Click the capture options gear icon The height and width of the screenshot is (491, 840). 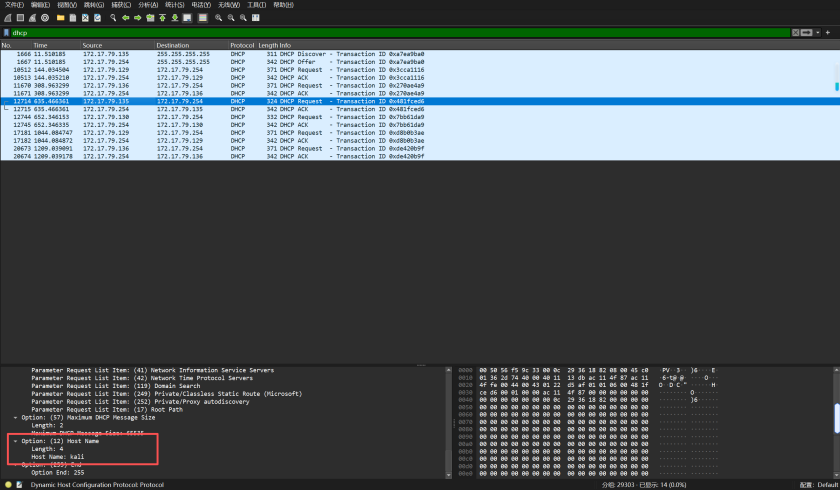tap(45, 18)
